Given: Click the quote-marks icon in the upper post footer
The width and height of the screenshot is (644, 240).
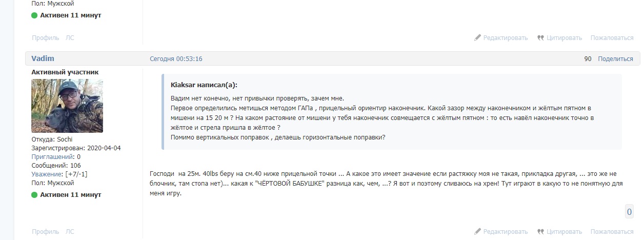Looking at the screenshot, I should pos(540,37).
